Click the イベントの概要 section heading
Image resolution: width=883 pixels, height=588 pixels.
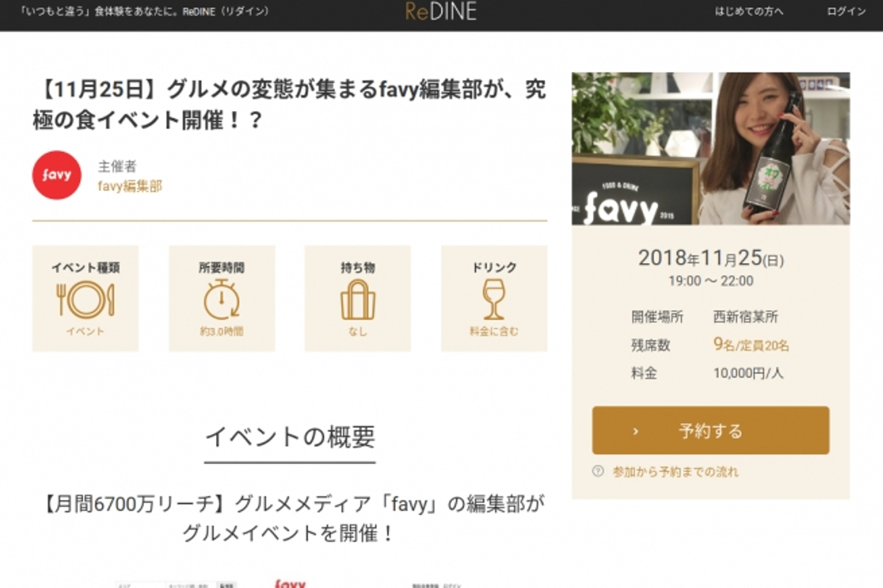(290, 437)
